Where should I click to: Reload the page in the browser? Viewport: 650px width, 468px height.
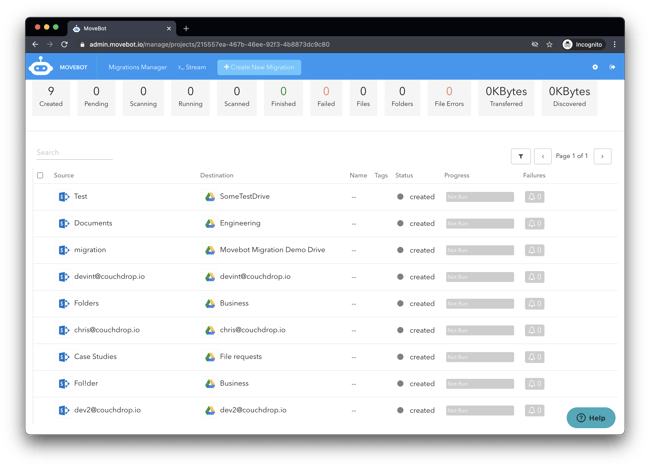64,44
